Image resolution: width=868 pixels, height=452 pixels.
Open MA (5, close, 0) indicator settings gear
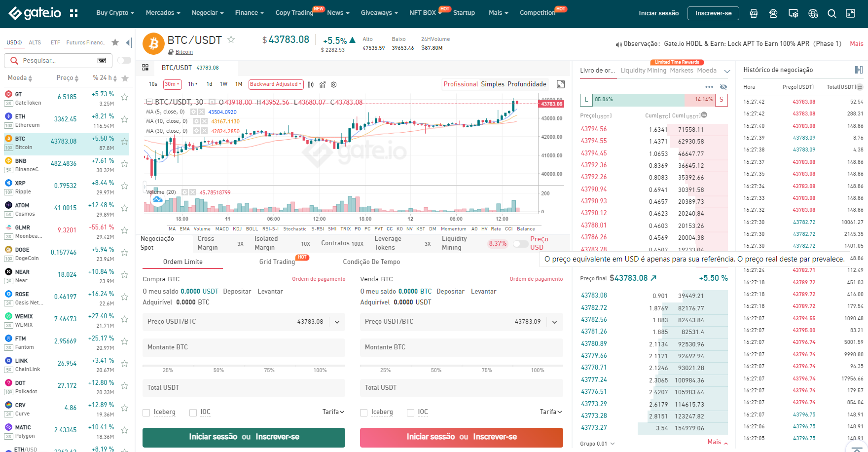point(194,112)
